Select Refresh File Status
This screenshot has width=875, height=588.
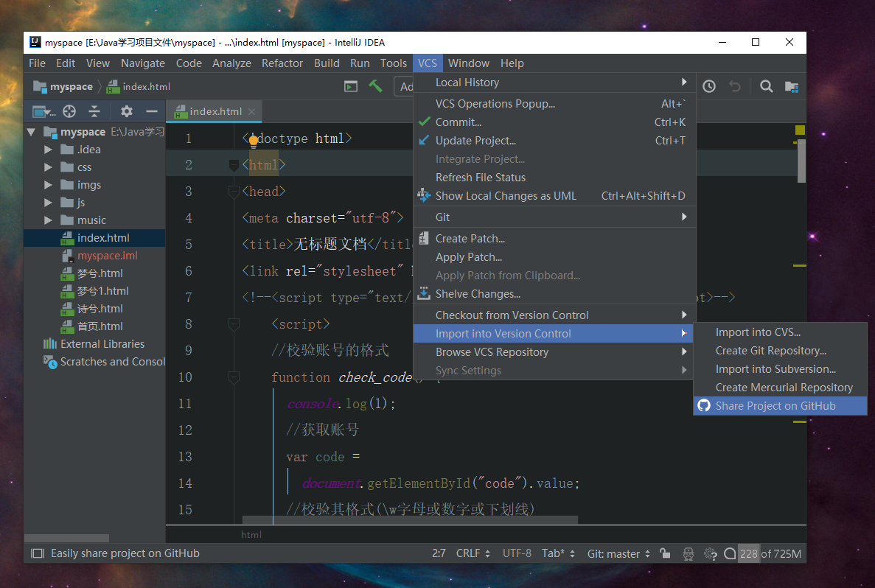[x=554, y=177]
